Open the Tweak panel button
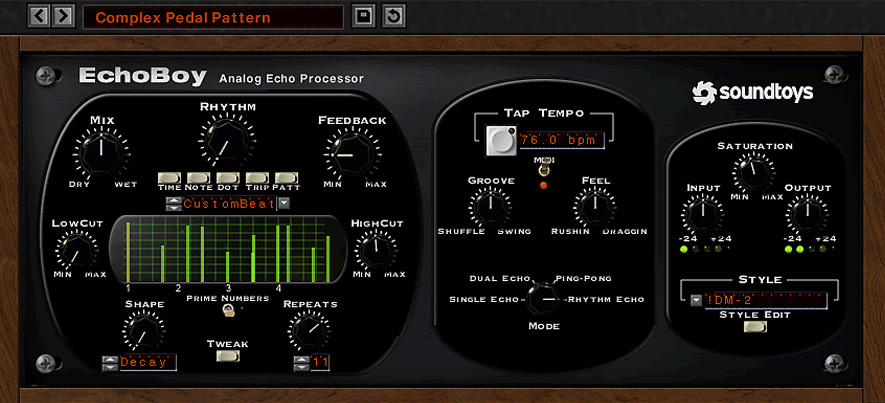Viewport: 885px width, 403px height. (228, 356)
